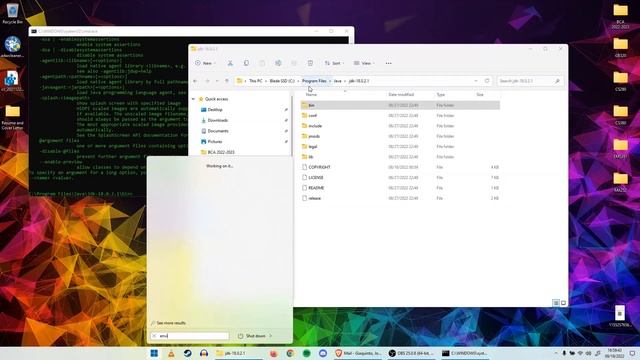Click the Cut scissors icon in Explorer toolbar
Screen dimensions: 640x360
point(230,63)
